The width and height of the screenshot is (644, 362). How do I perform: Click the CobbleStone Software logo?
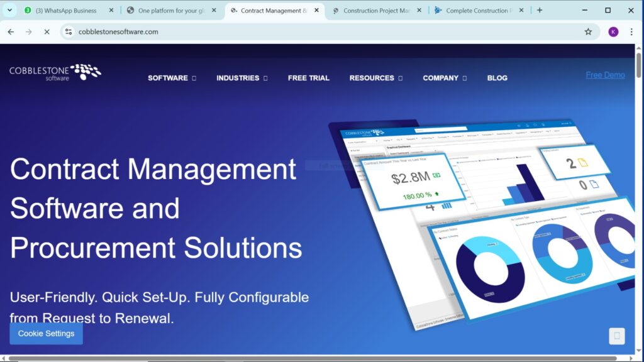[x=55, y=72]
